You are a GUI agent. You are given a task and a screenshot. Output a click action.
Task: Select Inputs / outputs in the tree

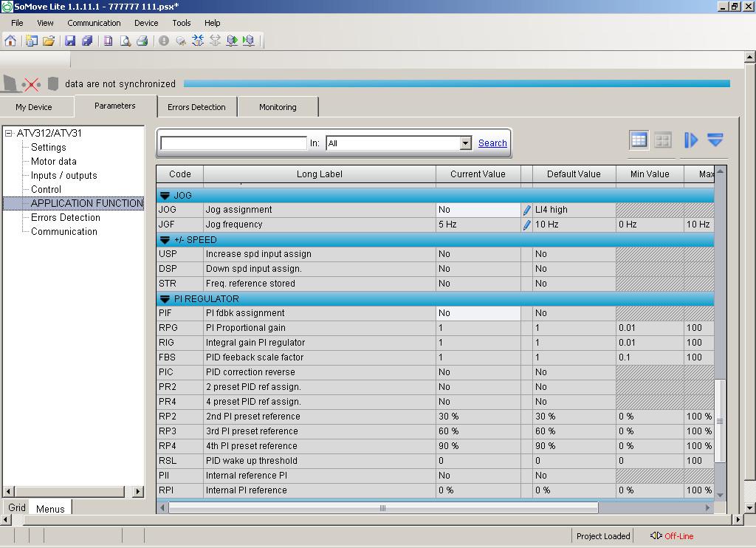[x=64, y=176]
